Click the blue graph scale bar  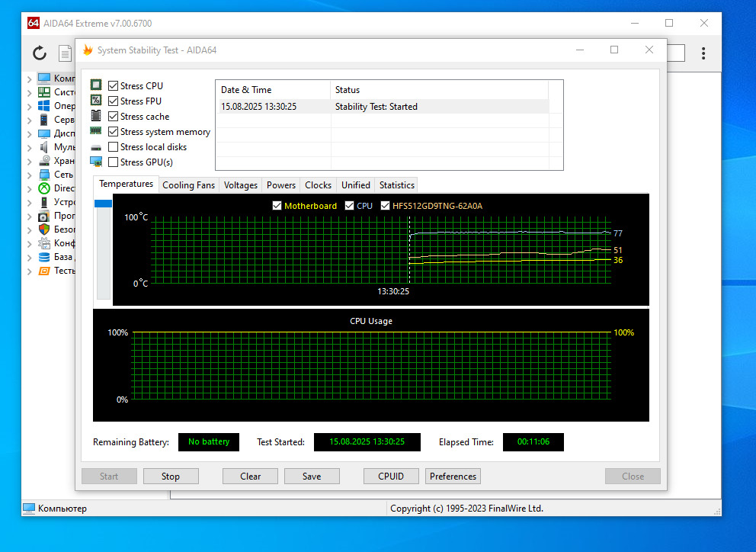click(103, 204)
